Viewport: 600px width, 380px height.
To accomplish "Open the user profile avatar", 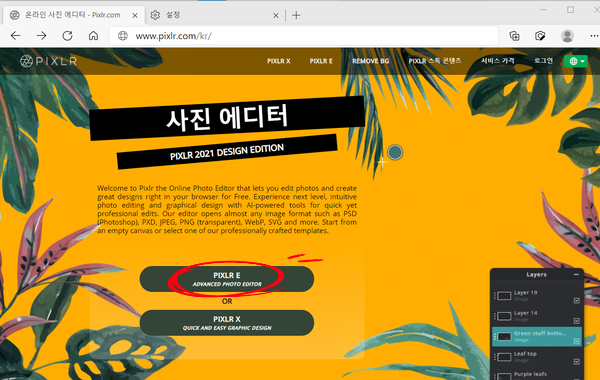I will (567, 36).
